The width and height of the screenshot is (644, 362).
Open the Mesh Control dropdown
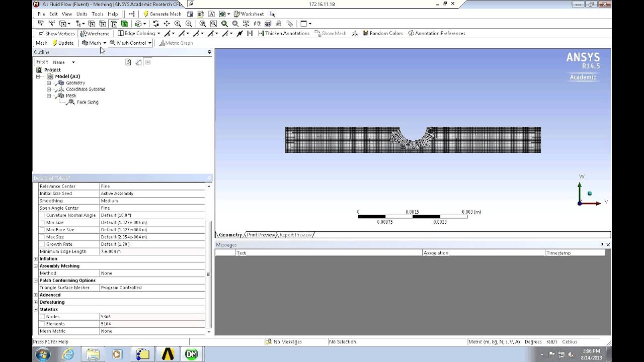[x=130, y=43]
